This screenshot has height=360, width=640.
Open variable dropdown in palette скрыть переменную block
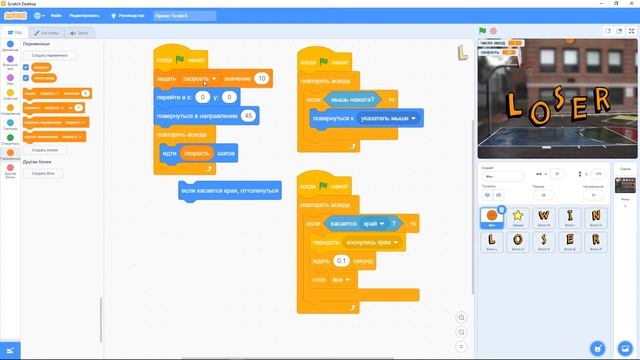coord(71,137)
